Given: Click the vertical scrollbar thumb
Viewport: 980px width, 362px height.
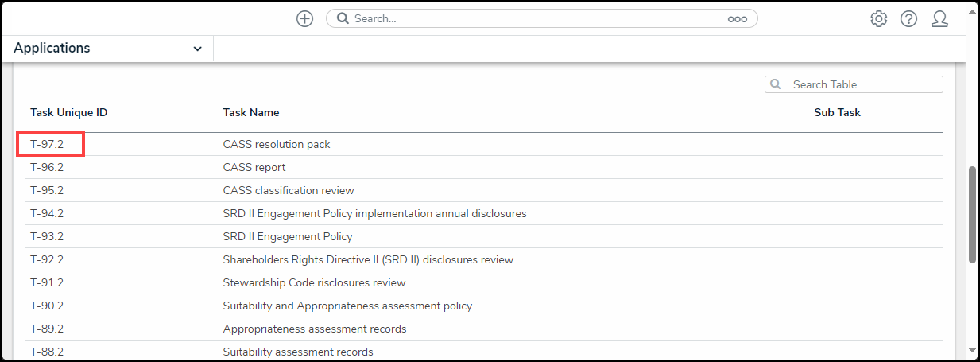Looking at the screenshot, I should coord(972,215).
